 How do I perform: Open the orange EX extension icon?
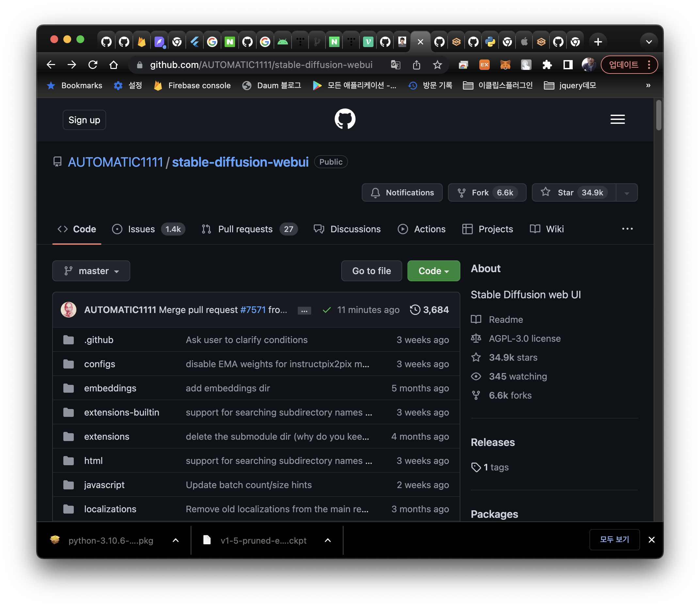point(485,65)
